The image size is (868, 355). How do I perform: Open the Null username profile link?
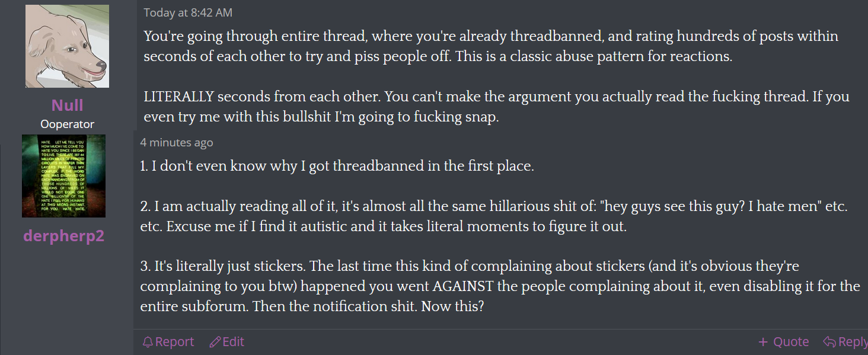coord(67,105)
